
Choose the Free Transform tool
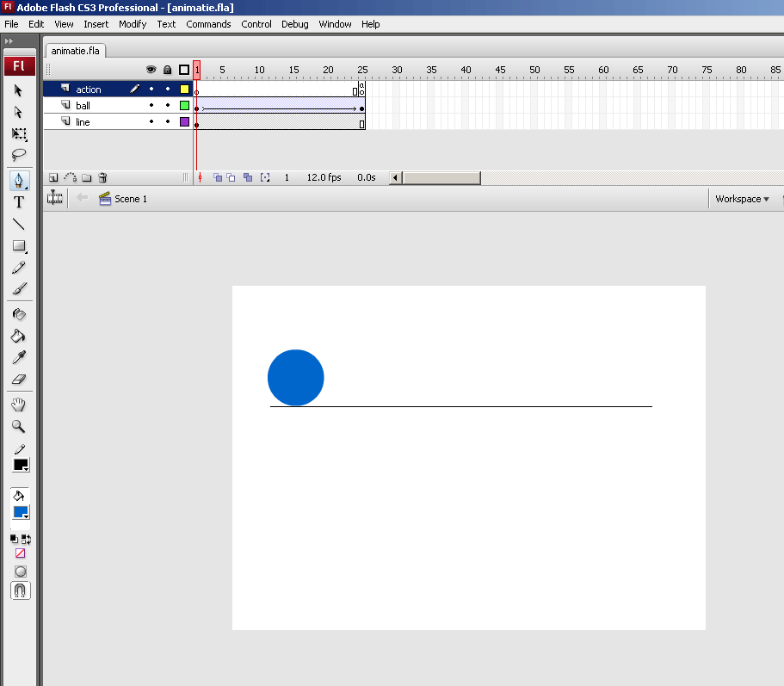(19, 134)
